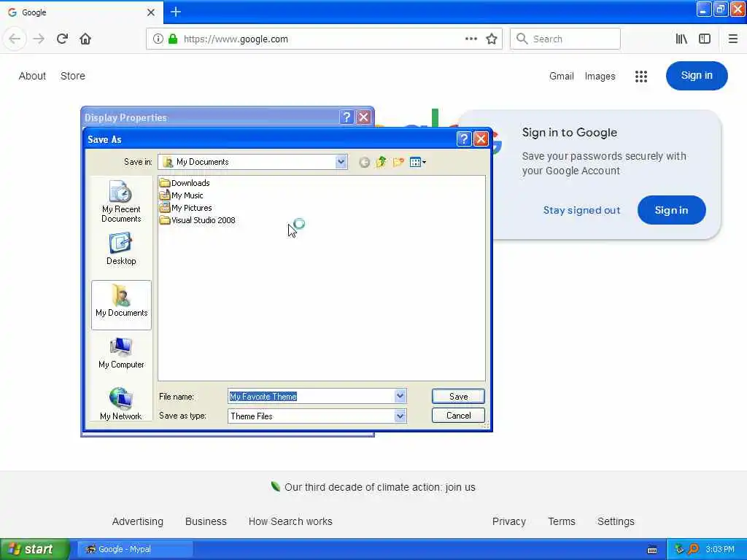Expand the File name dropdown arrow
This screenshot has width=747, height=560.
pos(400,396)
